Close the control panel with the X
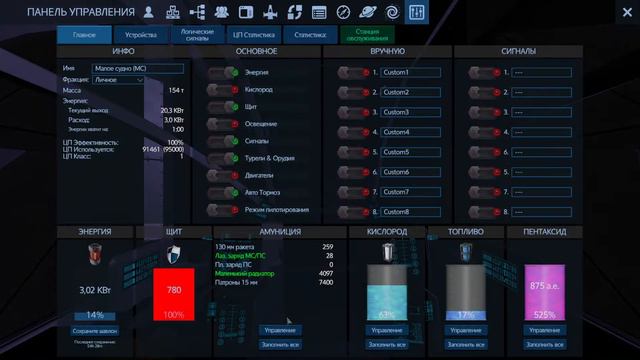Viewport: 640px width, 360px height. [x=627, y=13]
